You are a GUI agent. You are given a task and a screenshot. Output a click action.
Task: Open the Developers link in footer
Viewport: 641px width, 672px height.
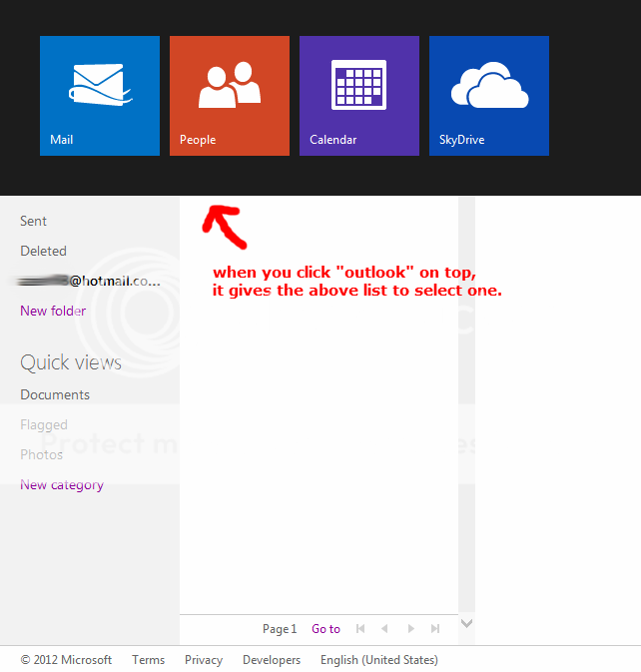(x=272, y=660)
